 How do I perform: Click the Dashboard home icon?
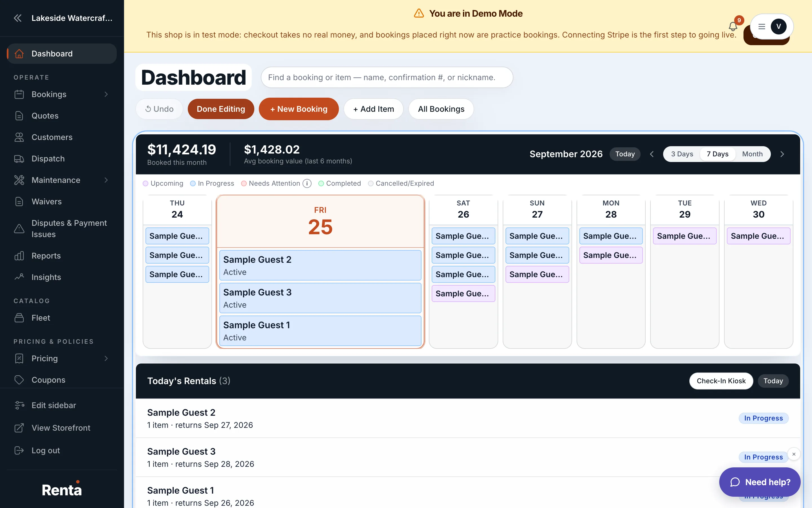tap(19, 54)
